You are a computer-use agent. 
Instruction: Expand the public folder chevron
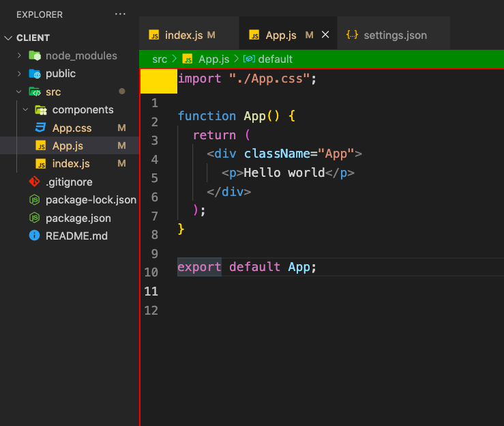[x=19, y=74]
